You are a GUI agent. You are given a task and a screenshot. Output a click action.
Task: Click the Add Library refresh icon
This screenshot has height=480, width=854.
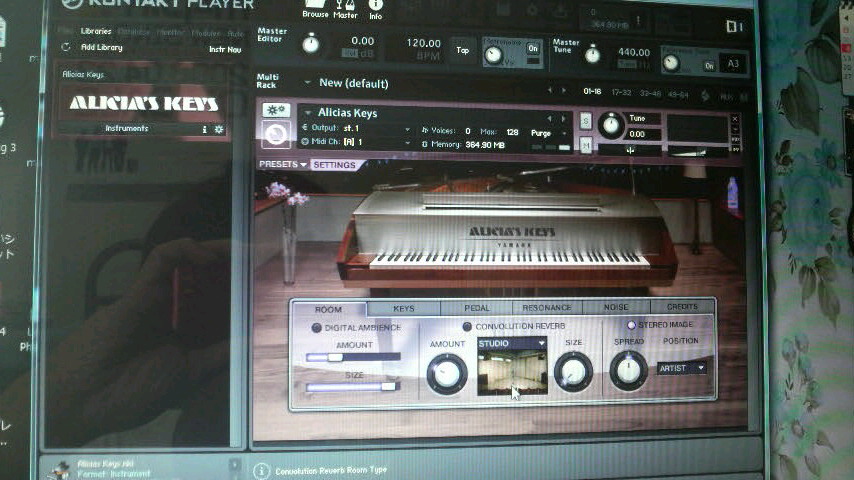[x=66, y=47]
